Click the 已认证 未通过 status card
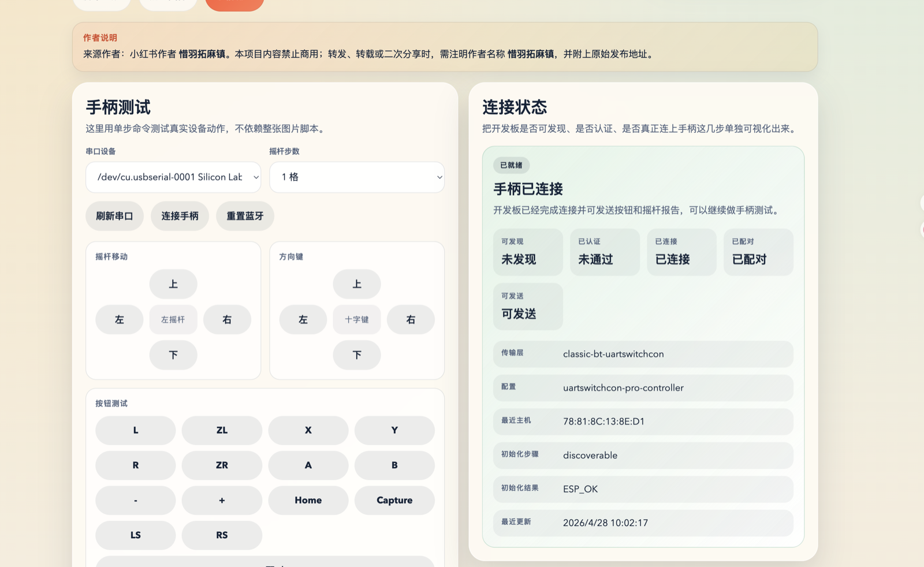This screenshot has width=924, height=567. pyautogui.click(x=605, y=252)
